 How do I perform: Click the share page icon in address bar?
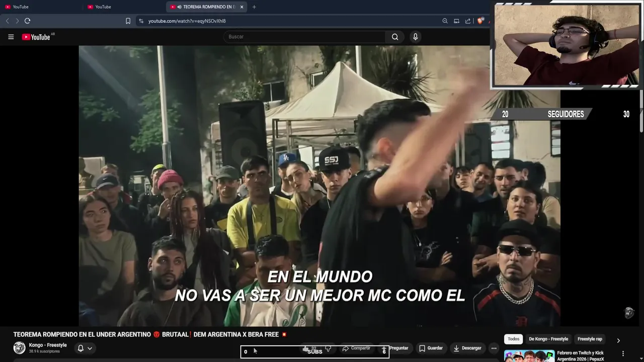[x=468, y=21]
